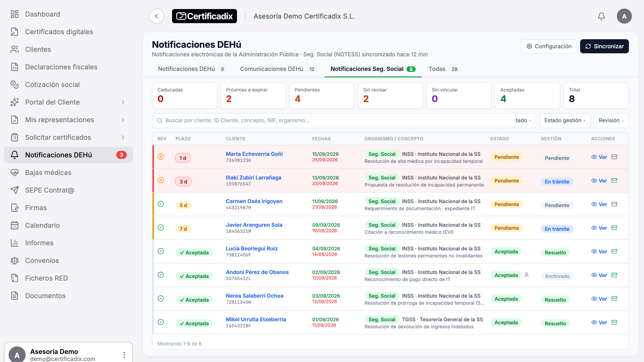The image size is (644, 362).
Task: Click the notification bell in header
Action: (x=601, y=16)
